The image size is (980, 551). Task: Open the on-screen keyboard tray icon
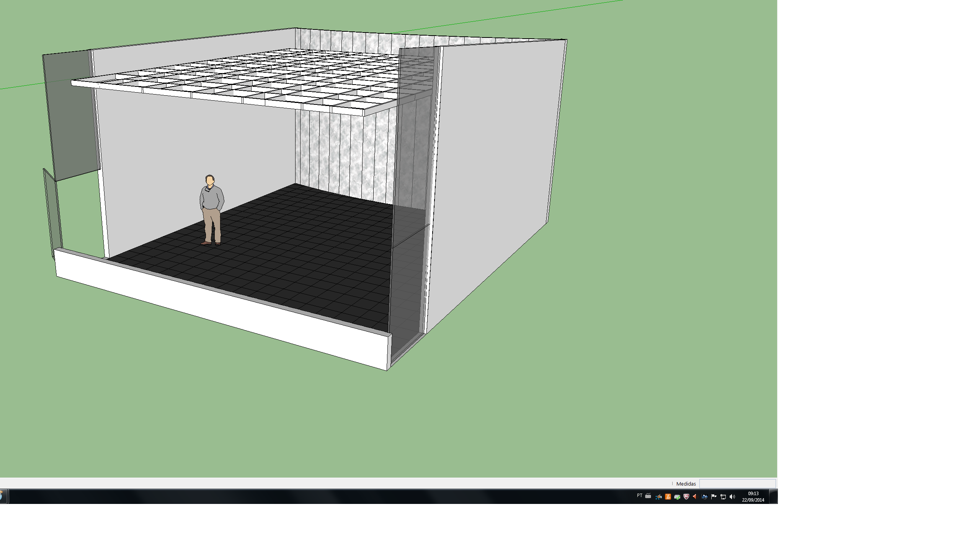(x=648, y=496)
